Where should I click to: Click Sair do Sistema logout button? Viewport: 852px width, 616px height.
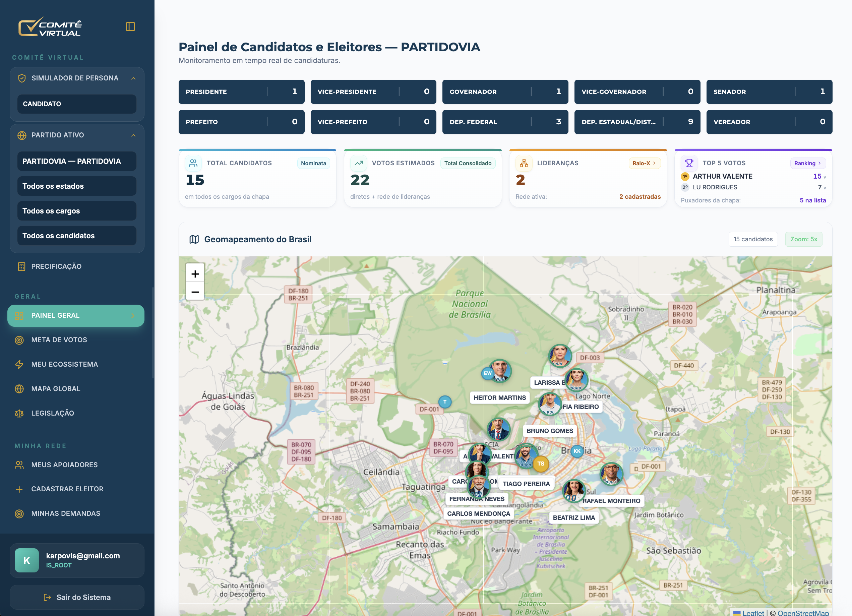[x=77, y=597]
